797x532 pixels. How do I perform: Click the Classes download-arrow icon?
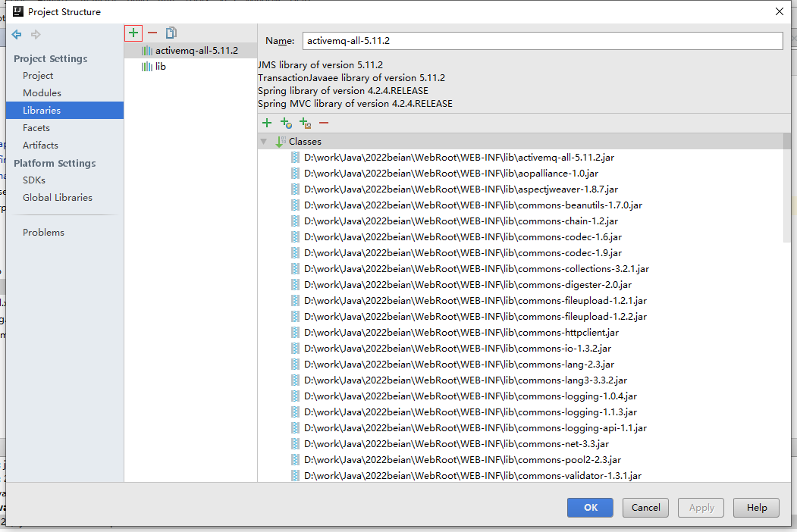point(280,142)
